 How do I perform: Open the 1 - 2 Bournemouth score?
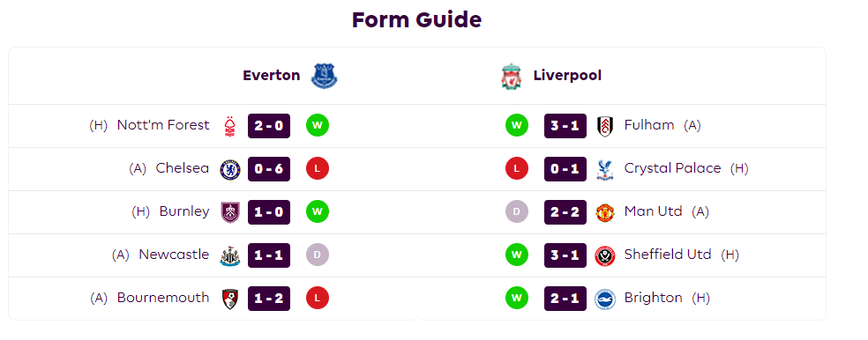click(269, 299)
